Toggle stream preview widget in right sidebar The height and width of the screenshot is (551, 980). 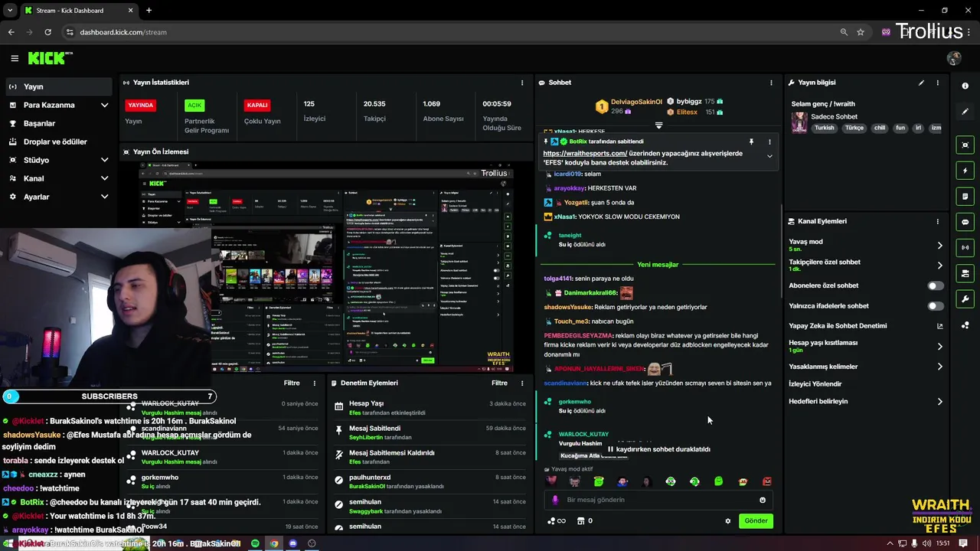965,145
